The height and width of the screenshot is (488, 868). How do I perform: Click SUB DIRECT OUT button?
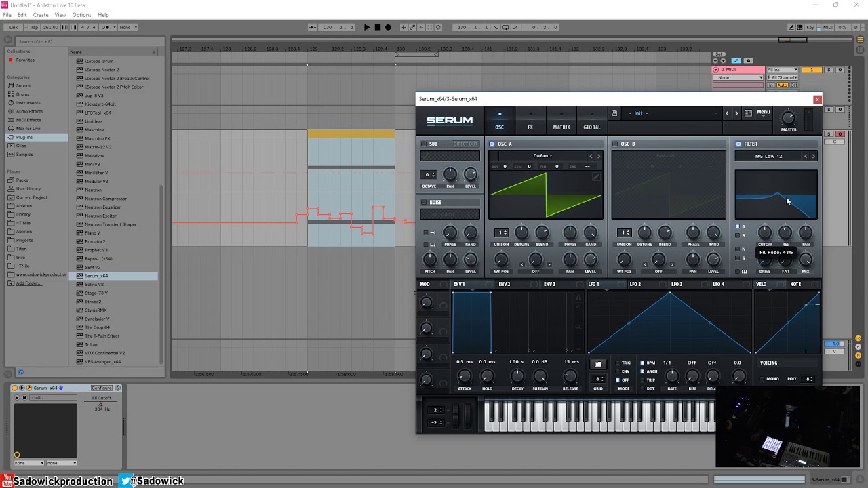tap(465, 144)
